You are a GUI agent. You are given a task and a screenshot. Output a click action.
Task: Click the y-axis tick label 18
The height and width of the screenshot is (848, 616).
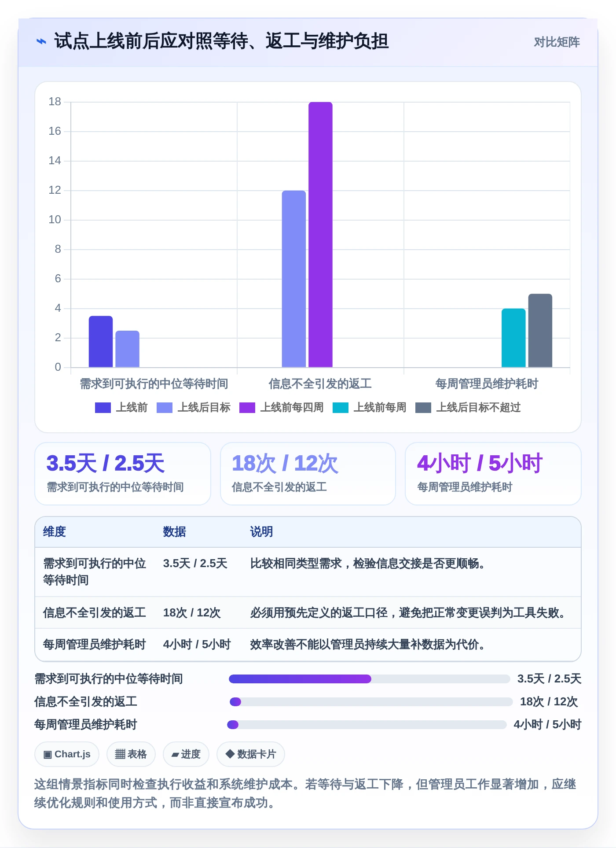click(x=55, y=102)
